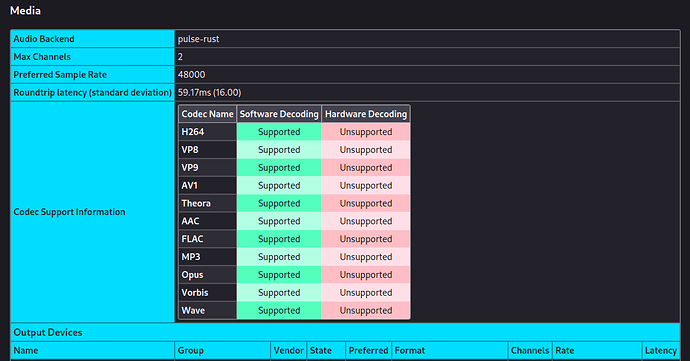Click H264 software decoding Supported cell
This screenshot has width=690, height=361.
pos(279,132)
